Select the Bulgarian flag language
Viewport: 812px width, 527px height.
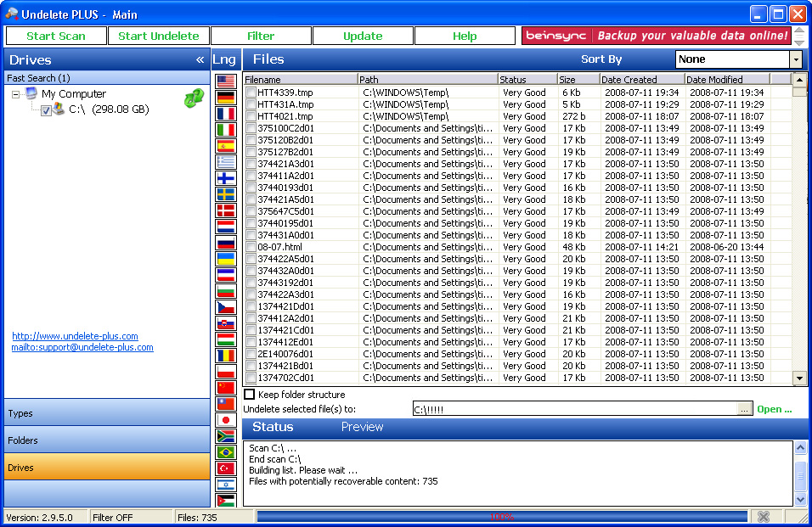click(226, 290)
